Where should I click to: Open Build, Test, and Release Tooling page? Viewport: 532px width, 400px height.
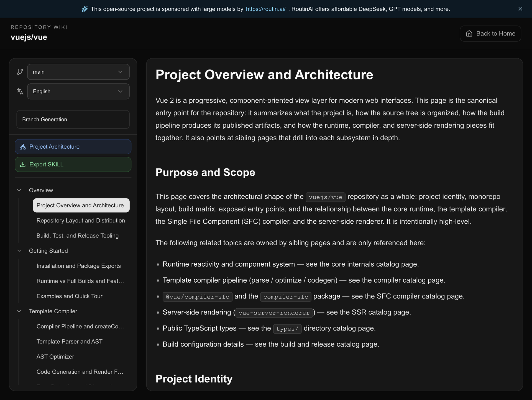[78, 236]
